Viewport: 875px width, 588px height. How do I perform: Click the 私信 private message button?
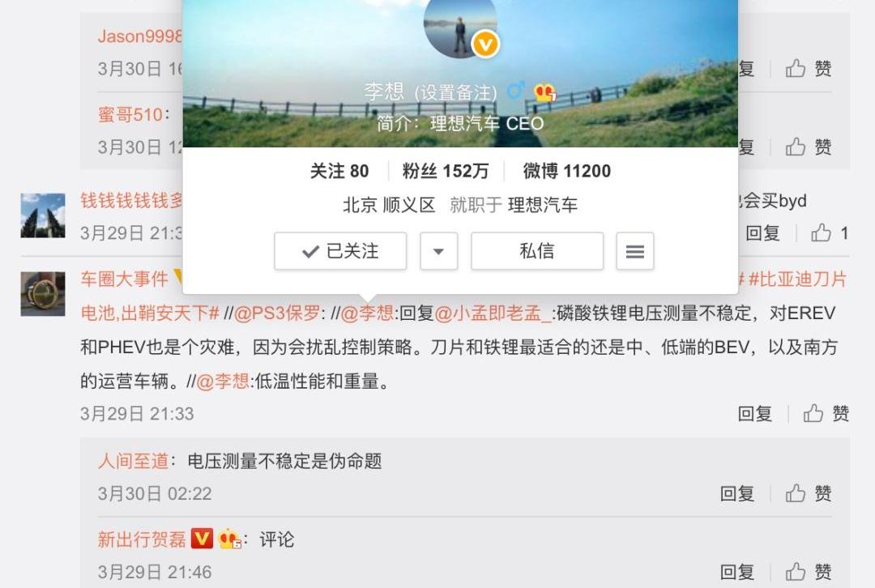click(x=537, y=251)
